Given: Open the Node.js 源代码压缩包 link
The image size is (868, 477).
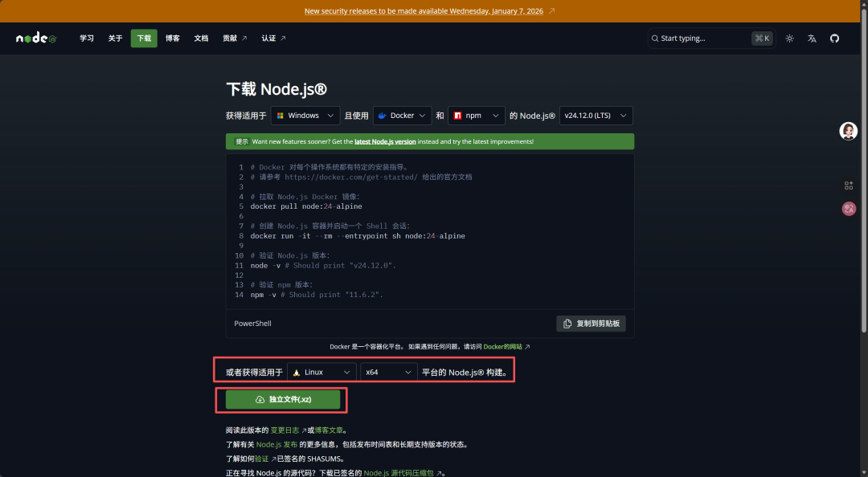Looking at the screenshot, I should click(x=399, y=473).
